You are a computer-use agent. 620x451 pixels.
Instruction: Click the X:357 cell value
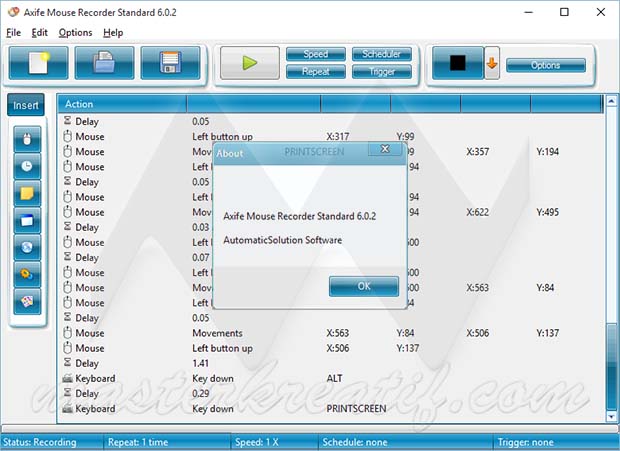click(477, 152)
